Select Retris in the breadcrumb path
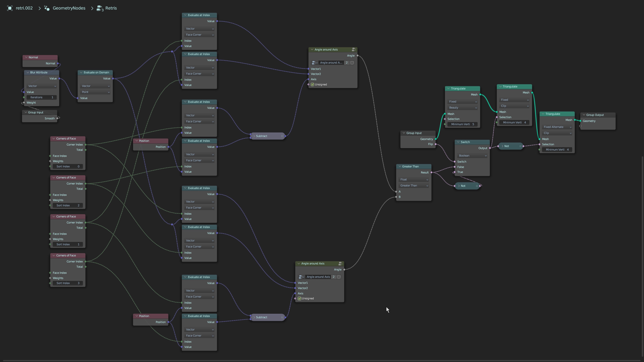The image size is (644, 362). click(111, 8)
